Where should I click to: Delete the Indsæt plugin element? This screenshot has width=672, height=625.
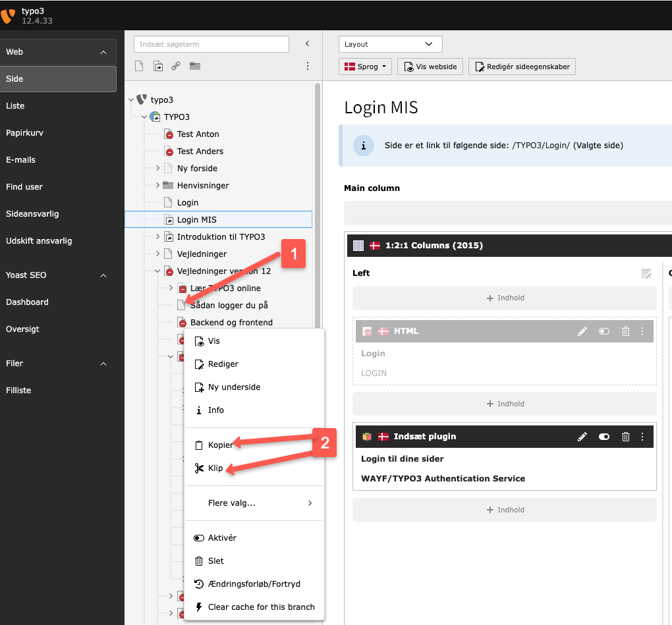tap(626, 437)
